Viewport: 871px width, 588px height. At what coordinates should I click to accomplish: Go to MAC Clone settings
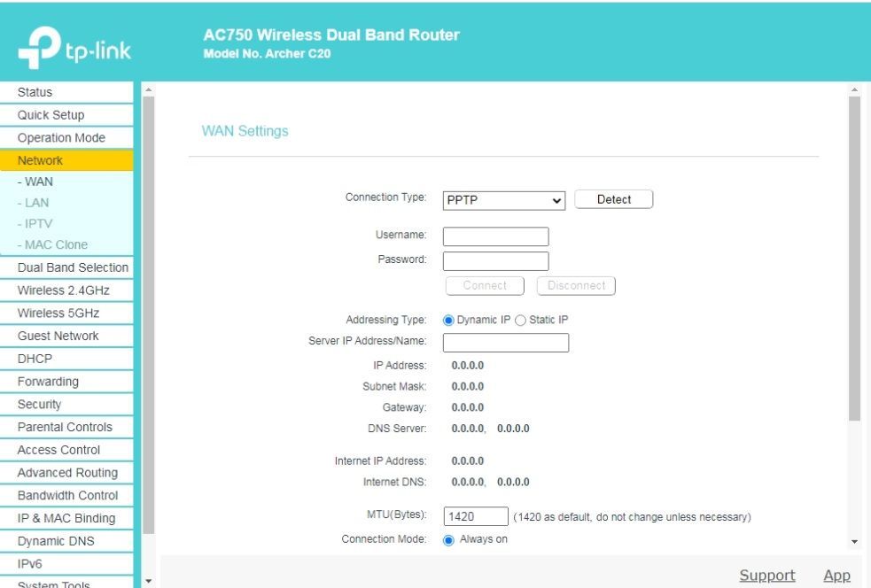tap(56, 245)
